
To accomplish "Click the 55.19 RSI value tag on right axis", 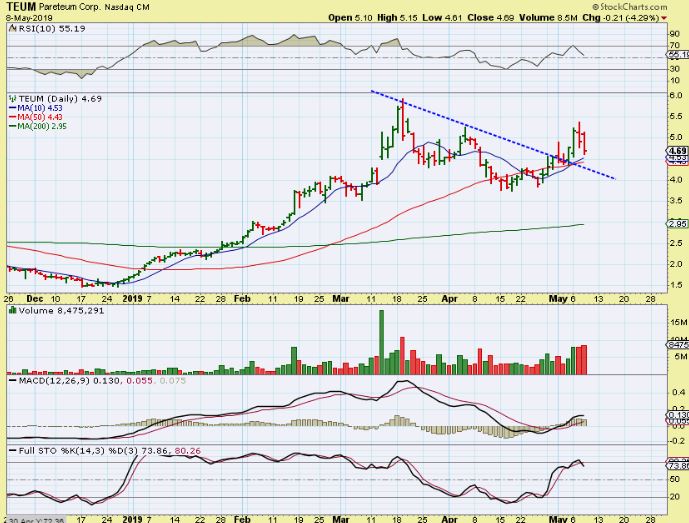I will coord(678,55).
